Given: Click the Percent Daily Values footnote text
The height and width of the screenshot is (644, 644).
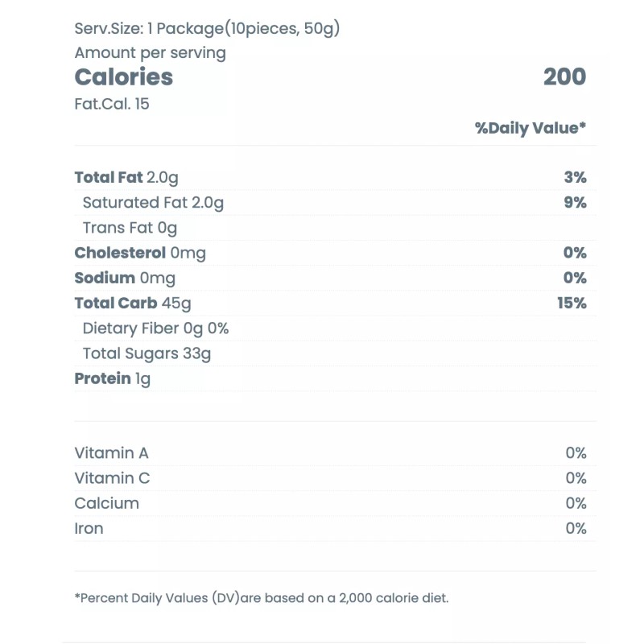Looking at the screenshot, I should tap(262, 598).
